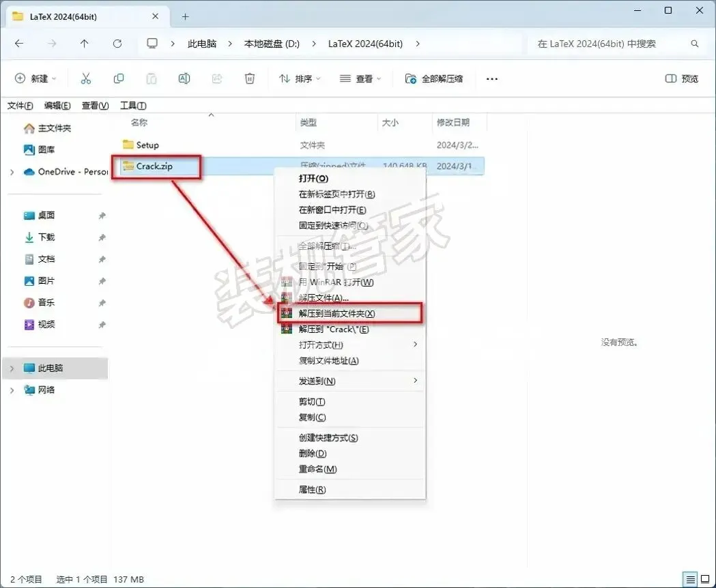Sort by 大小 column header
The image size is (716, 588).
coord(390,122)
